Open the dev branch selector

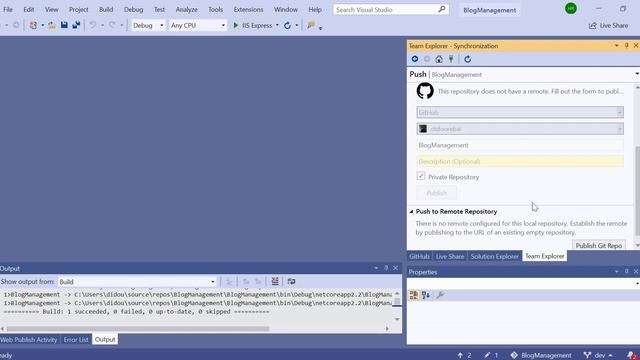tap(598, 355)
